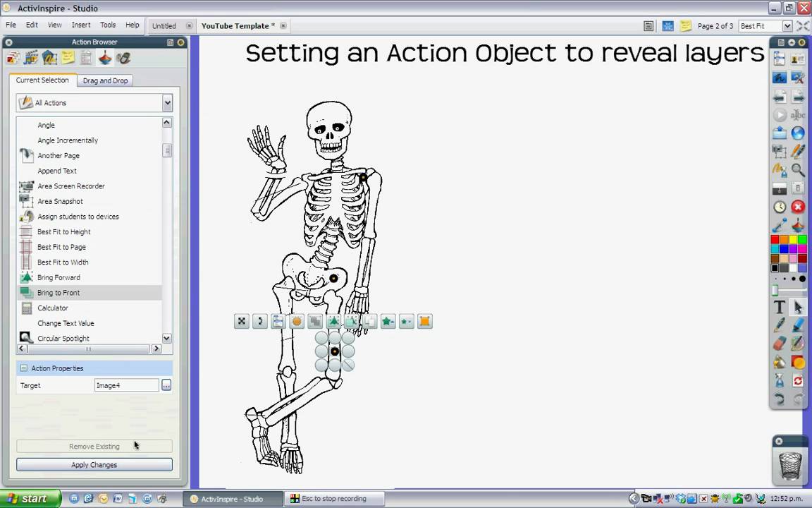Undo the last action in toolbox

pyautogui.click(x=780, y=399)
